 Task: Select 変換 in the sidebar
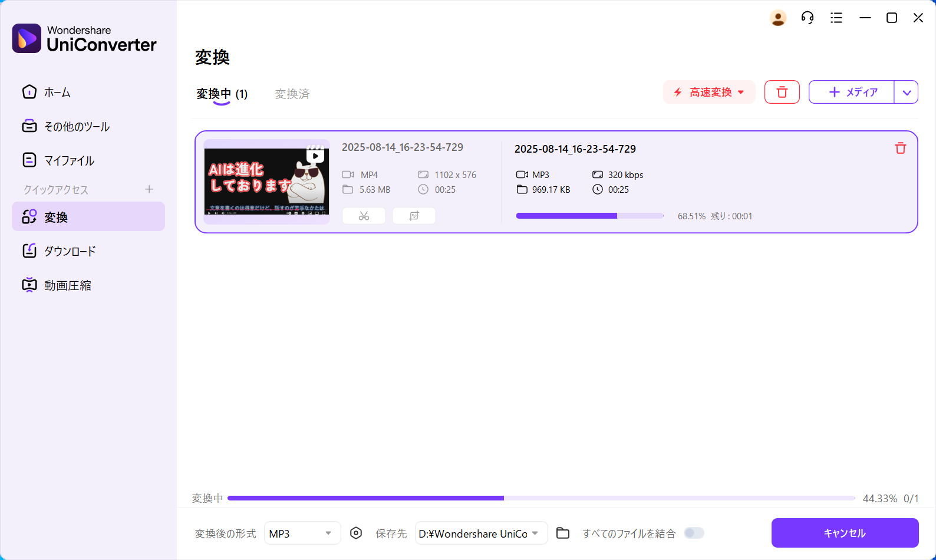[x=88, y=217]
